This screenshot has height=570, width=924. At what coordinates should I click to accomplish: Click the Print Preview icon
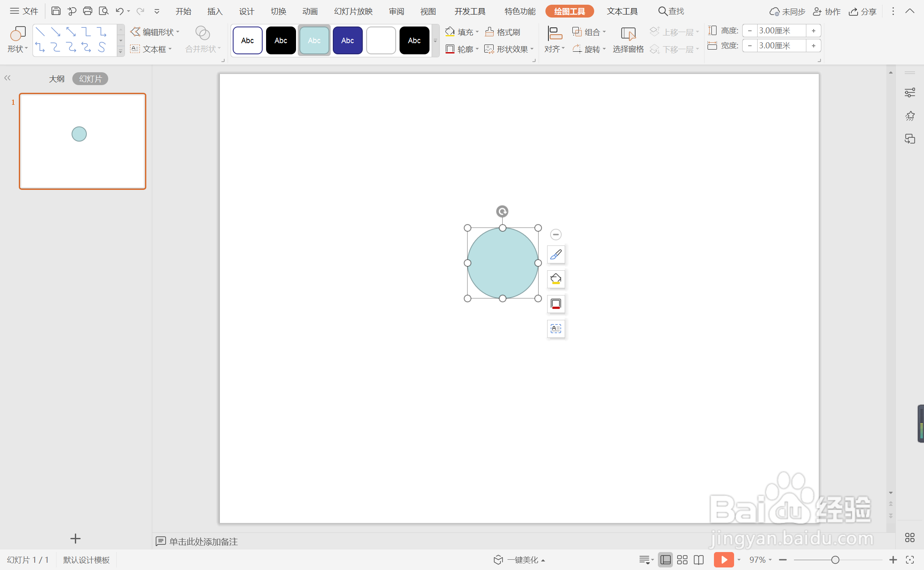tap(104, 11)
